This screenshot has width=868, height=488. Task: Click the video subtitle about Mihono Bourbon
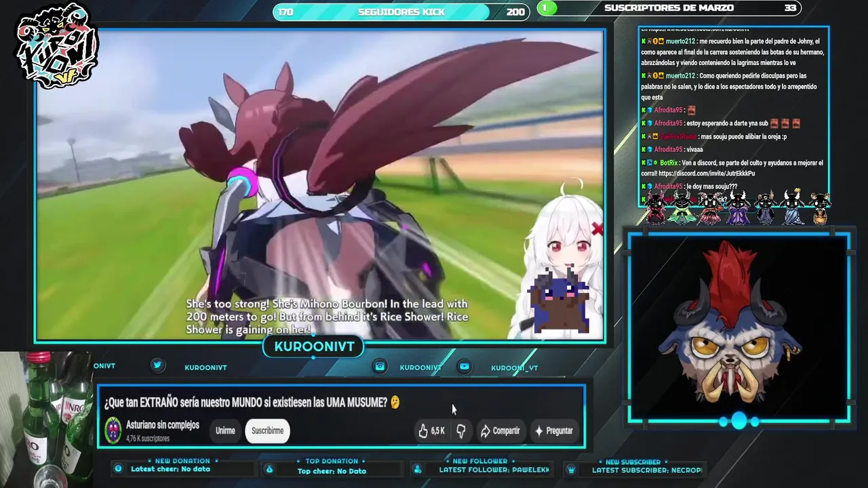point(327,317)
